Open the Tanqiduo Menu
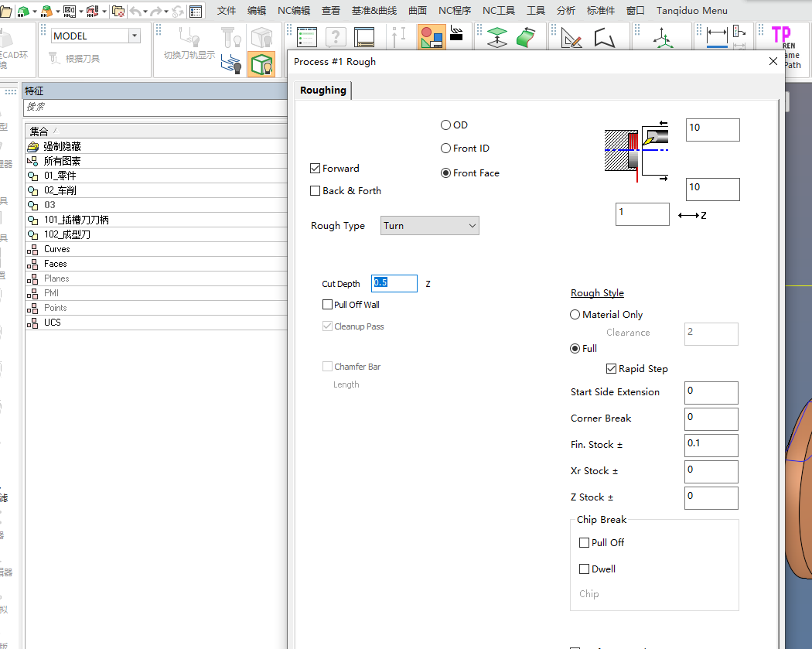Screen dimensions: 812x649 692,10
